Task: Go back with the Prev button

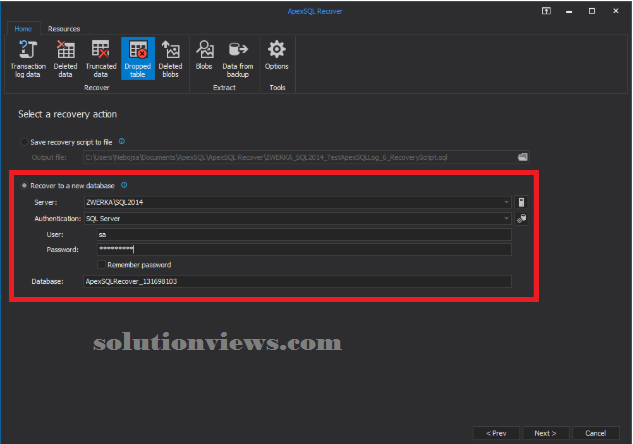Action: [x=496, y=433]
